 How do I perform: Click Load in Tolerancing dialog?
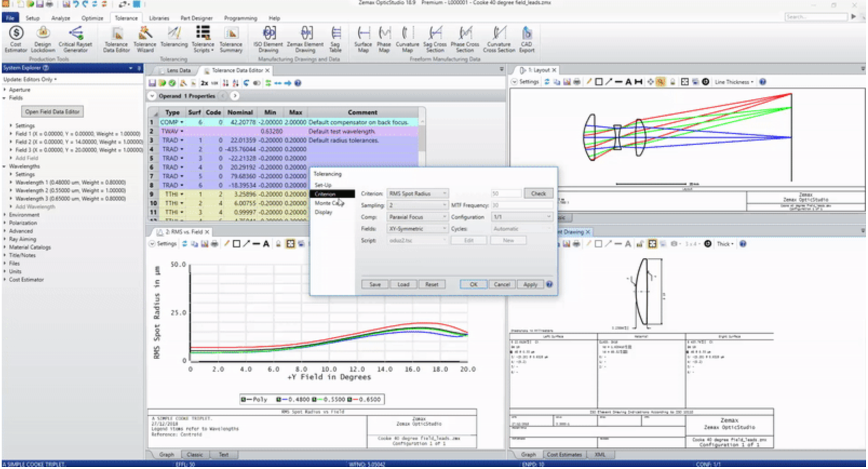(403, 284)
